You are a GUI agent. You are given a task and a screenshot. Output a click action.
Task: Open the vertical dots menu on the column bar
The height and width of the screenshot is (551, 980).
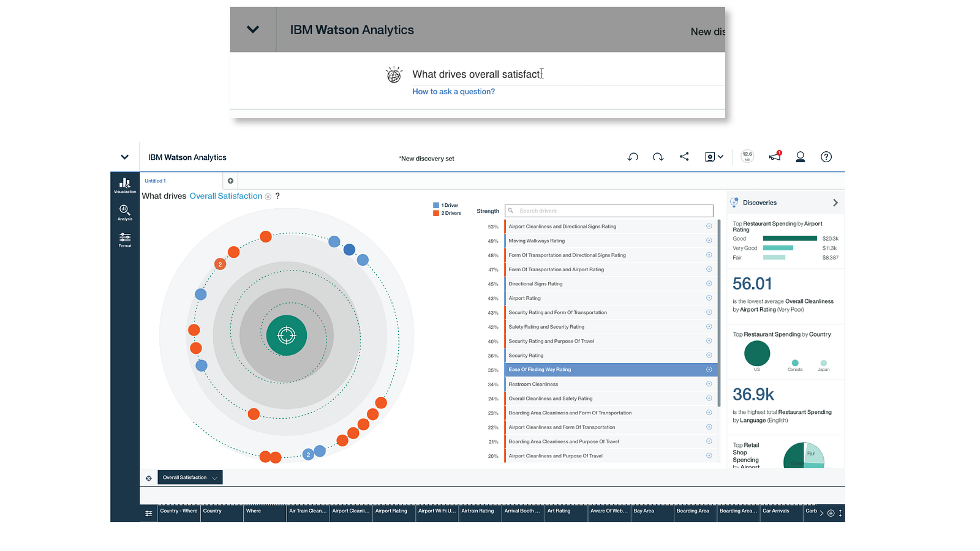840,514
